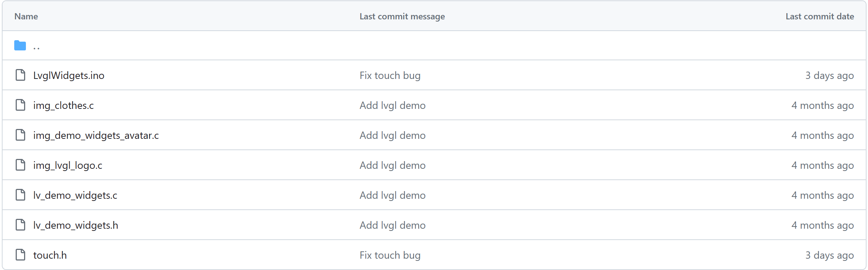View 'Fix touch bug' commit for touch.h
The height and width of the screenshot is (270, 868).
coord(390,255)
